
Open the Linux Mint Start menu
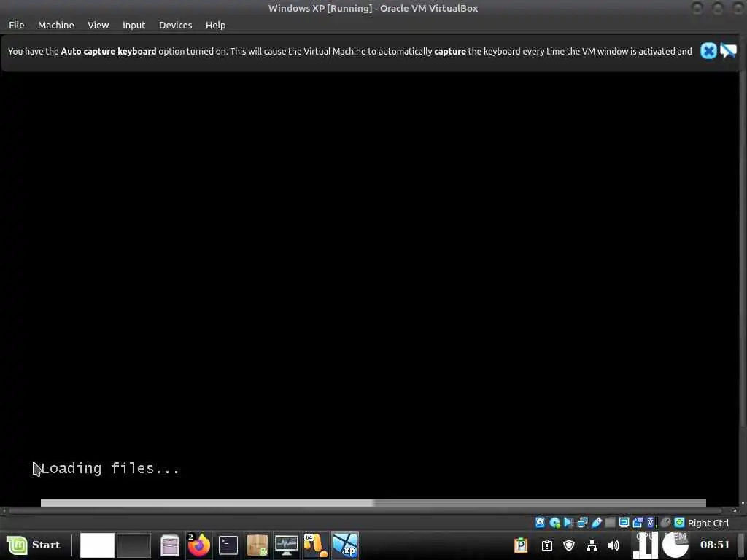[34, 545]
